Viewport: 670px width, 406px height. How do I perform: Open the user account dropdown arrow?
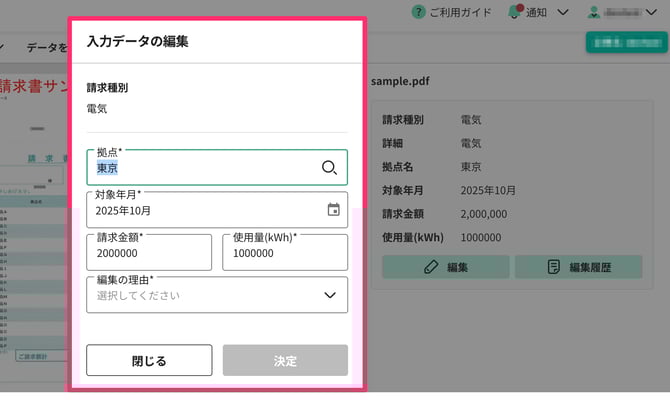pyautogui.click(x=657, y=13)
